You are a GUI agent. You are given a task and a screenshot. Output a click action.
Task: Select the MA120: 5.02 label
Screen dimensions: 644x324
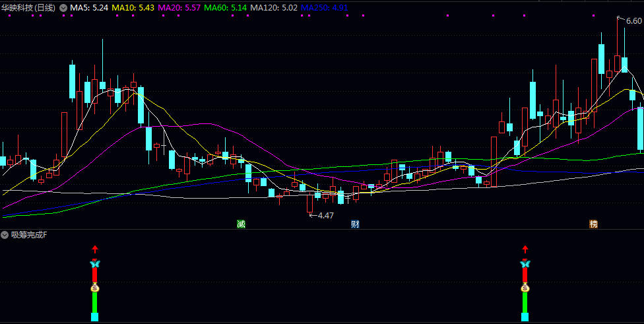click(274, 7)
